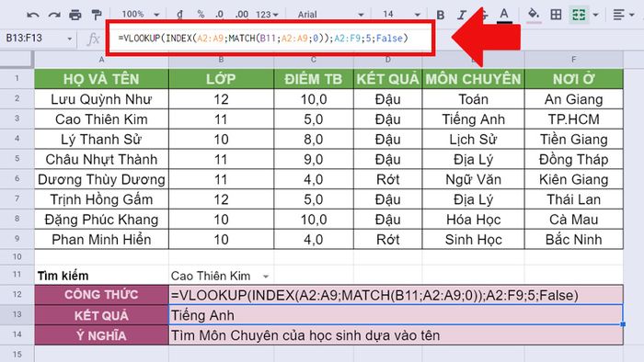Open the name box dropdown arrow
The width and height of the screenshot is (644, 362).
[x=69, y=39]
